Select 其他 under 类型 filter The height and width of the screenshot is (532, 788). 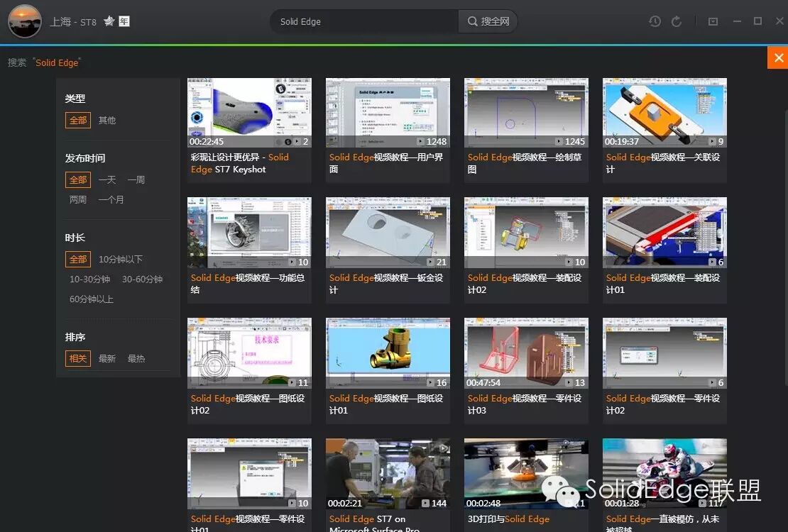(107, 120)
